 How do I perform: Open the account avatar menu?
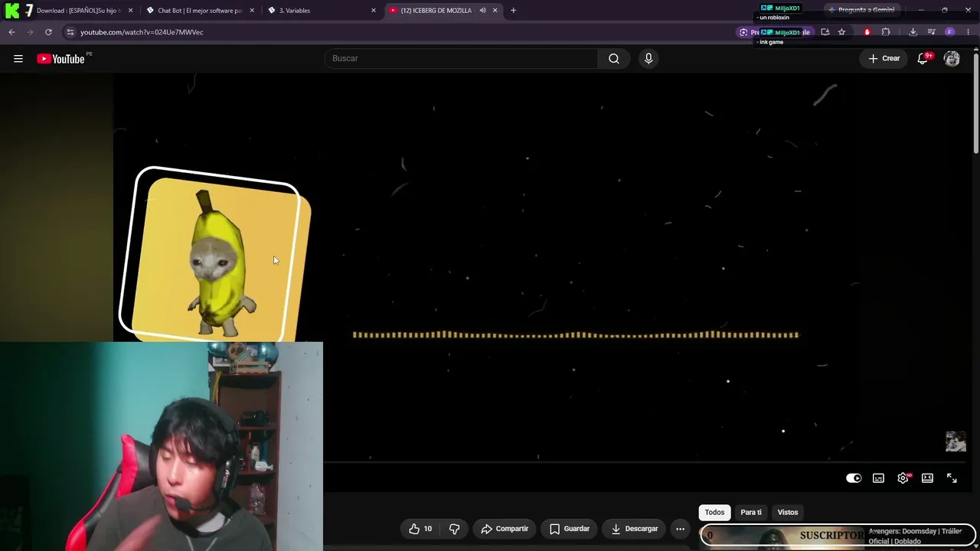tap(952, 59)
